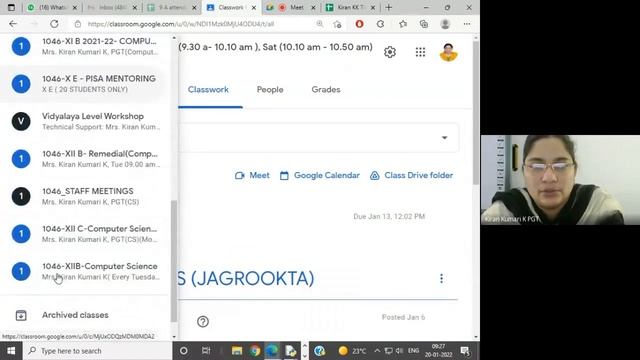
Task: Open browser Collections icon
Action: coord(424,24)
